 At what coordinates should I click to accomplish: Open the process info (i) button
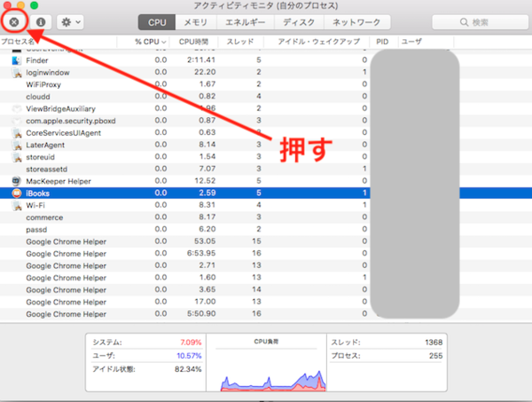(x=42, y=21)
